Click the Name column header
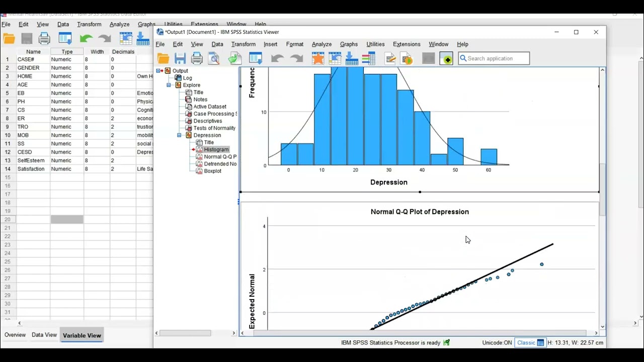Screen dimensions: 644x362 (33, 52)
